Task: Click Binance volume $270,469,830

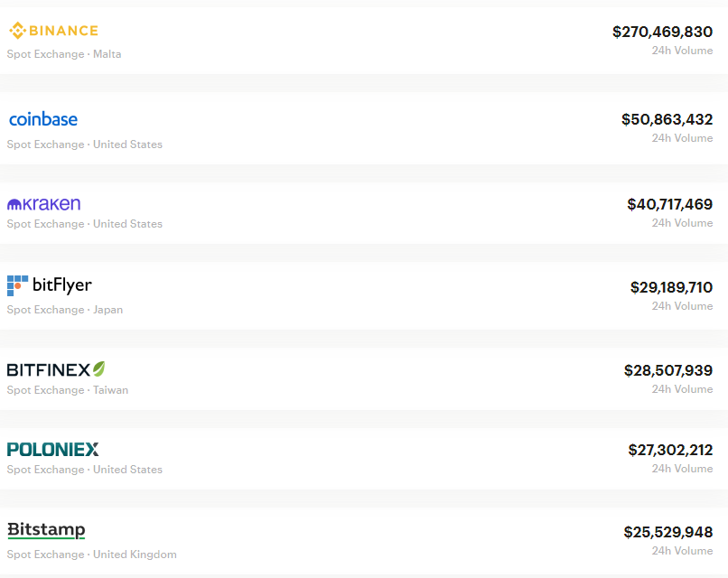Action: pyautogui.click(x=662, y=32)
